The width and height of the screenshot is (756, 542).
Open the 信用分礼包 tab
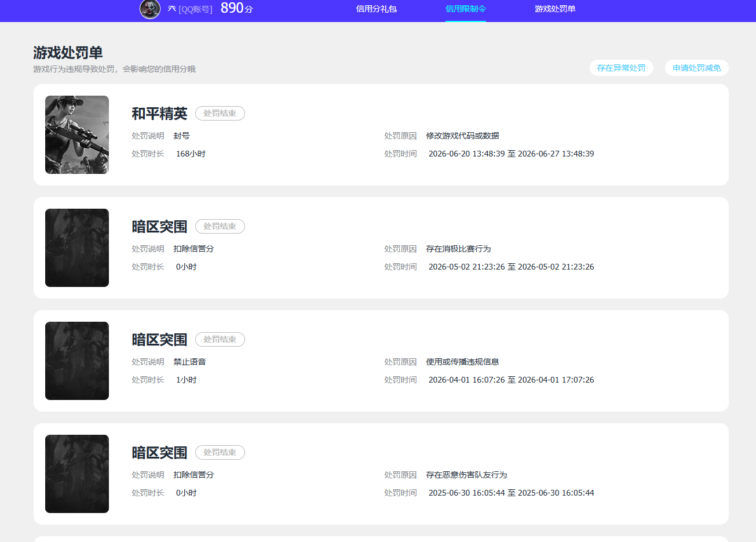click(x=377, y=9)
